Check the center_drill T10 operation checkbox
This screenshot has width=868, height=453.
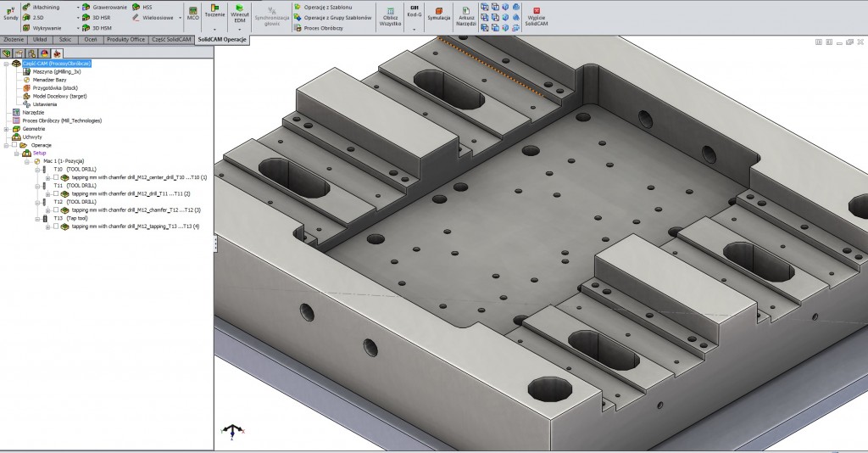pos(56,177)
